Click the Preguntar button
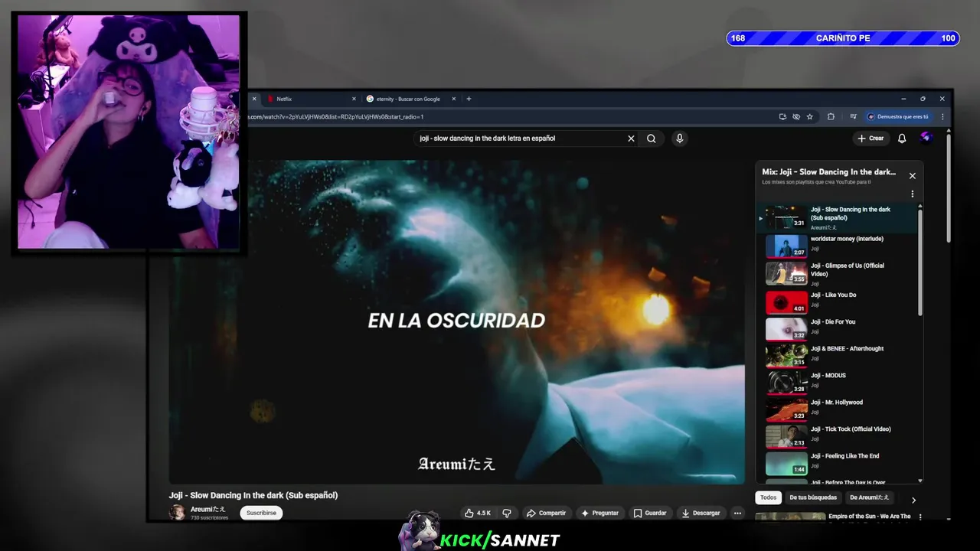This screenshot has width=980, height=551. 599,513
